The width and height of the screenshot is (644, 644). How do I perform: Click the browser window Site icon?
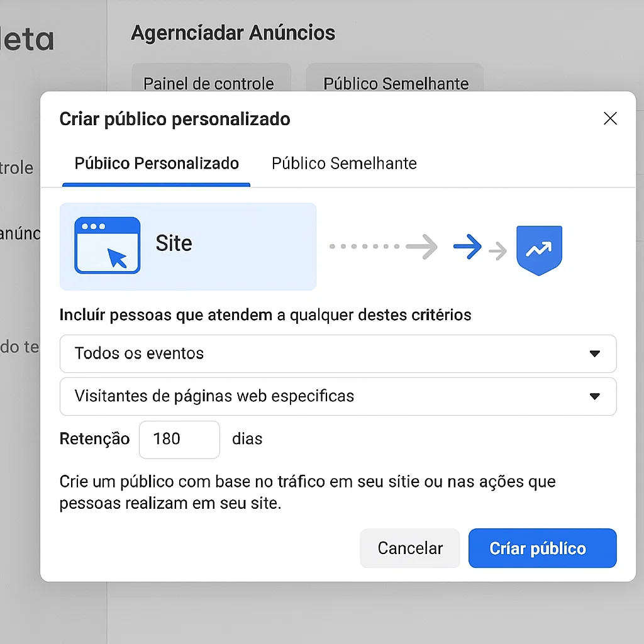tap(107, 245)
